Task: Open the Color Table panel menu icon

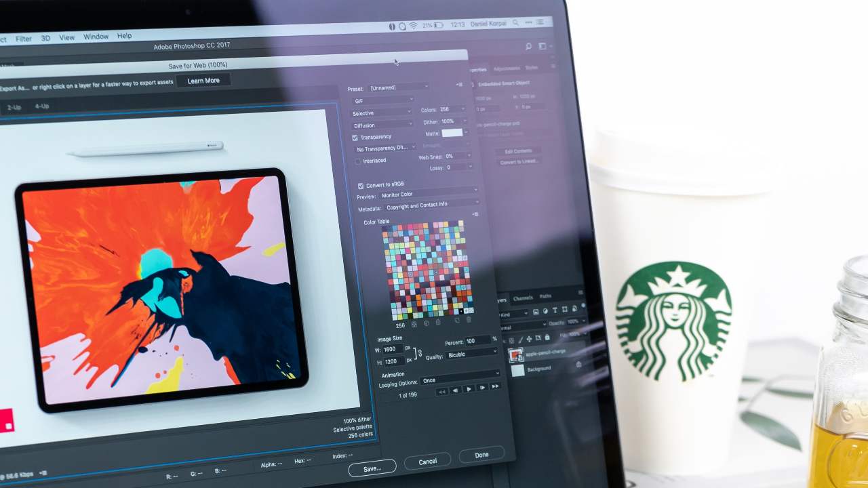Action: click(475, 214)
